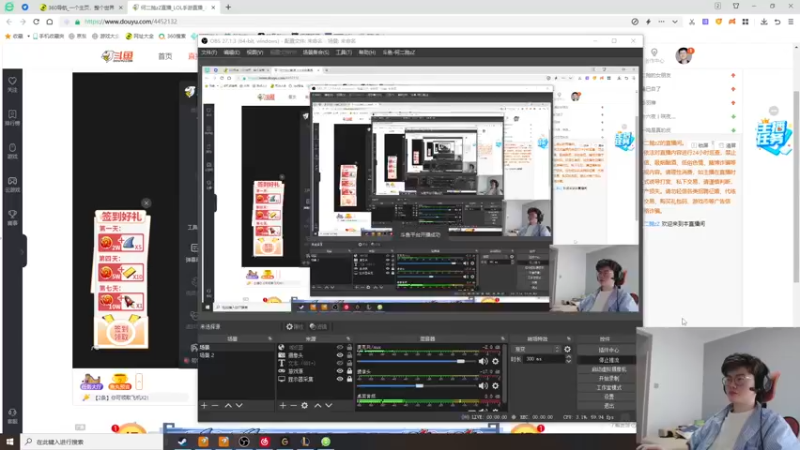Toggle lock on 摄像头 source
The height and width of the screenshot is (450, 800).
349,355
